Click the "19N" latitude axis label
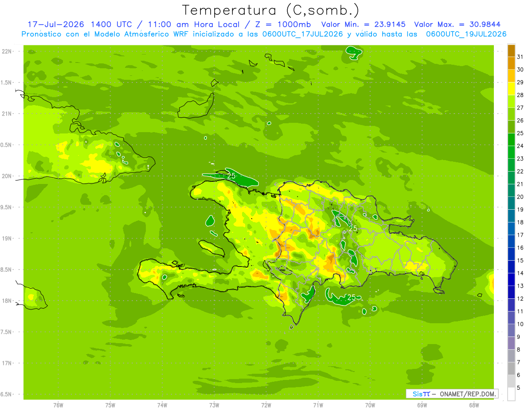 pos(7,239)
